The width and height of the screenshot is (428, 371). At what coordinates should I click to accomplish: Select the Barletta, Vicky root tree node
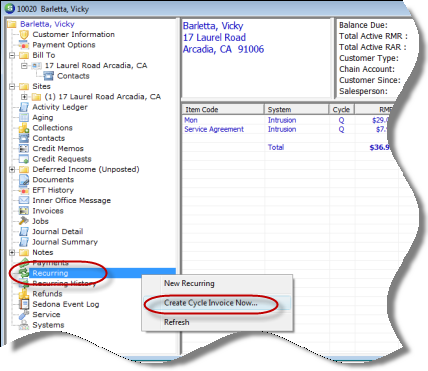(x=47, y=24)
